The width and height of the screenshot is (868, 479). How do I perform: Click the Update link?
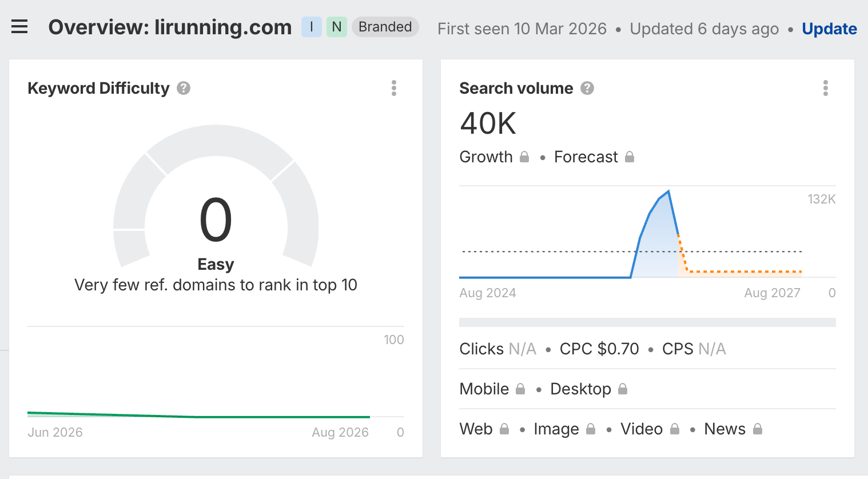click(829, 29)
